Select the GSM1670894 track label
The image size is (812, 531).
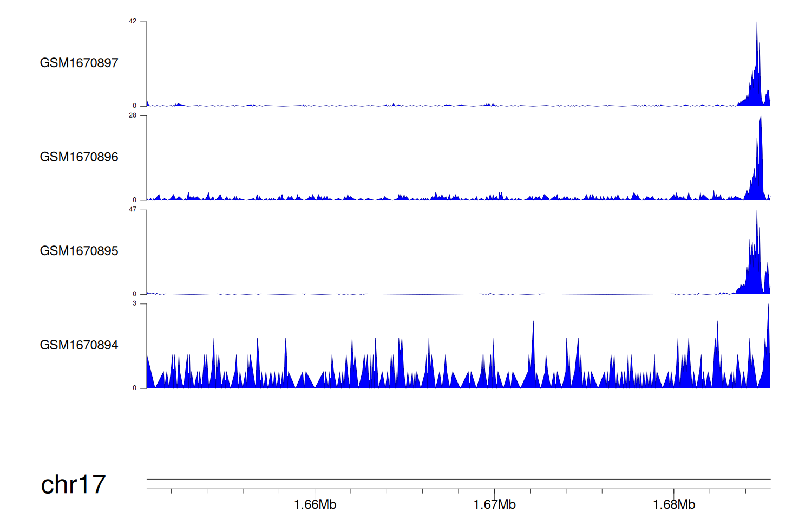(x=79, y=345)
